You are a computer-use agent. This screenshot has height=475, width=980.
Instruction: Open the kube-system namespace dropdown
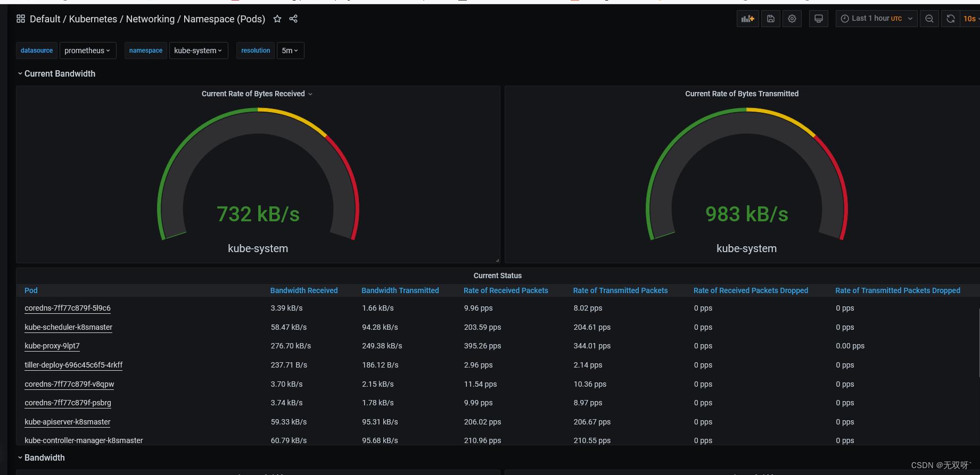coord(199,51)
